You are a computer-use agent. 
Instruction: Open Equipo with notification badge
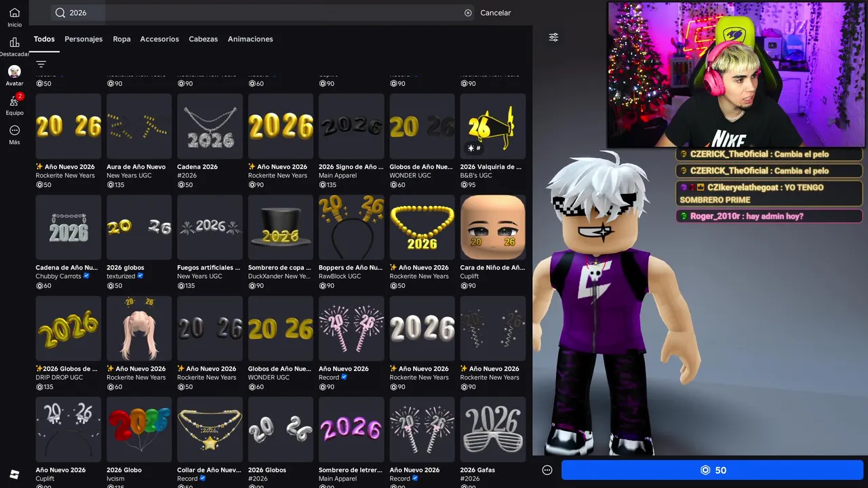tap(14, 101)
